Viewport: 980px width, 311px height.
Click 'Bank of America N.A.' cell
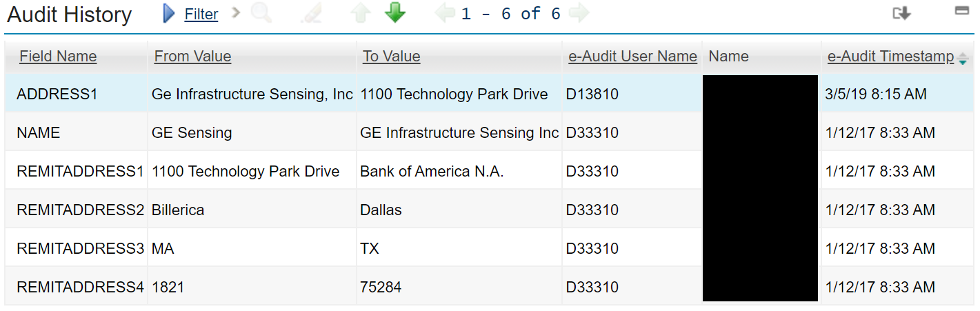pyautogui.click(x=432, y=171)
